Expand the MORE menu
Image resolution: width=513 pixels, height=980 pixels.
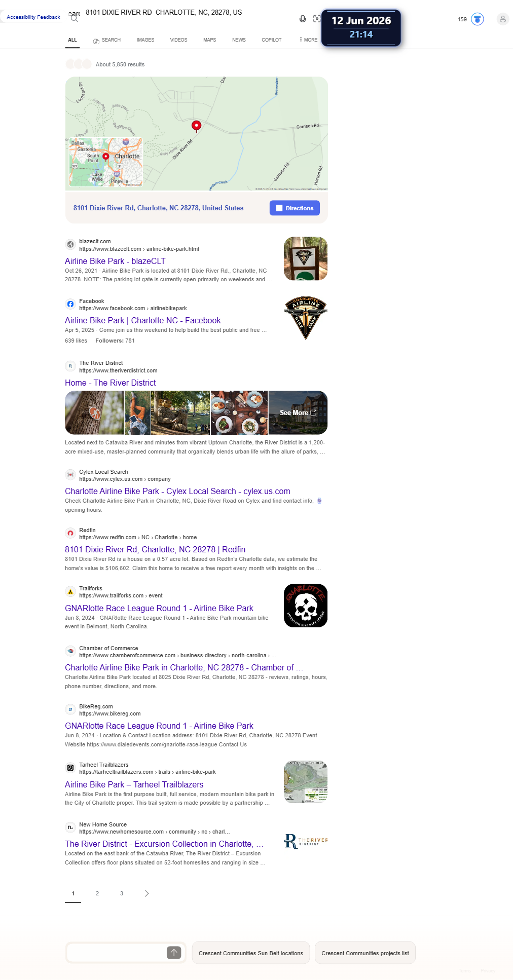pos(308,40)
